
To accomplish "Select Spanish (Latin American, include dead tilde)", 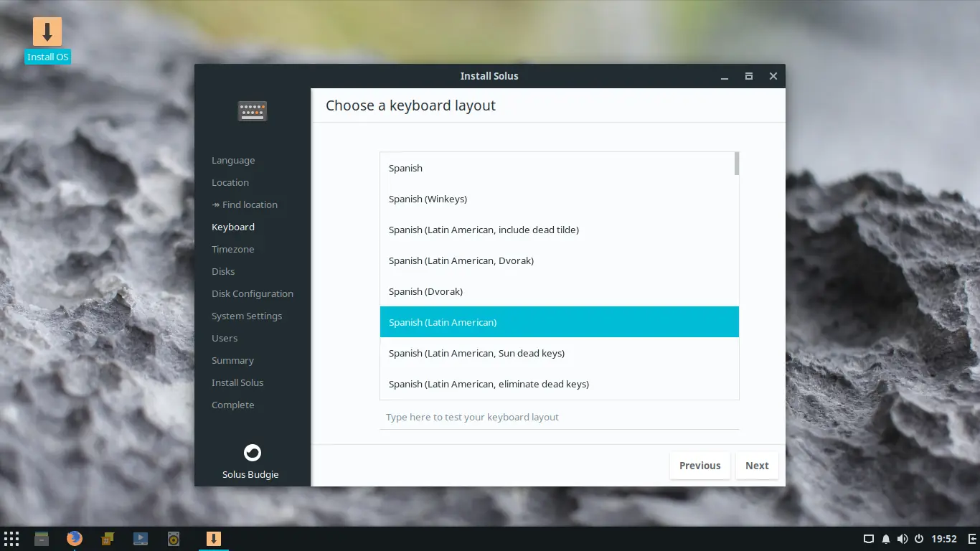I will click(x=560, y=230).
